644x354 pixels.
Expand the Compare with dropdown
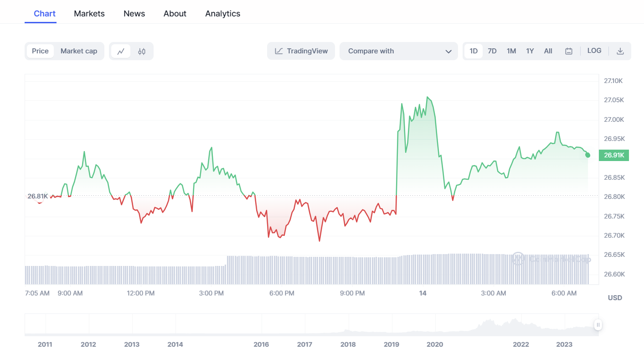point(399,51)
